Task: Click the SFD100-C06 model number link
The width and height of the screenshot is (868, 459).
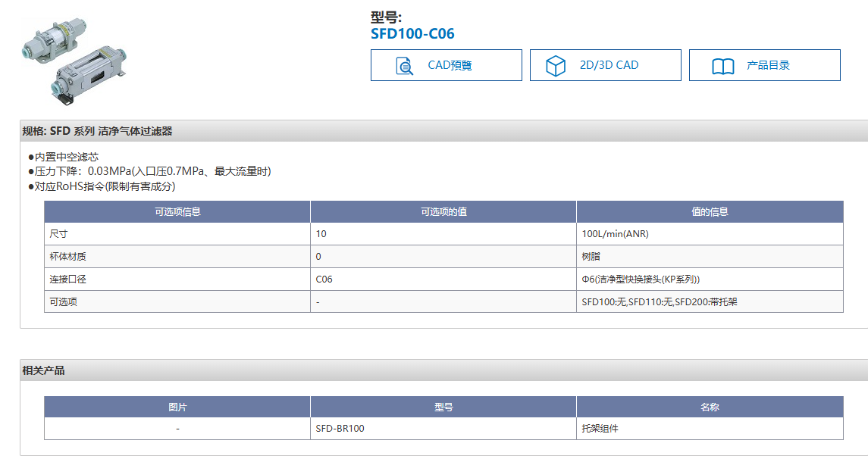Action: [412, 33]
